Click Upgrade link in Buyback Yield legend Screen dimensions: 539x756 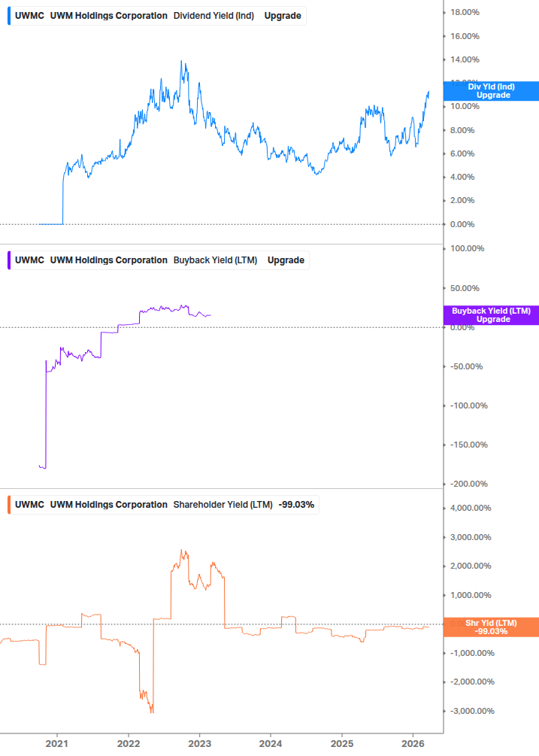(x=286, y=260)
